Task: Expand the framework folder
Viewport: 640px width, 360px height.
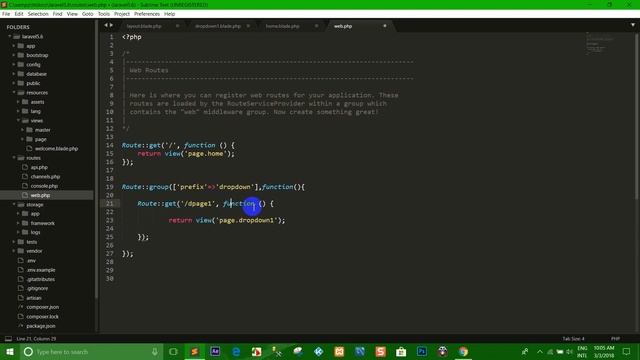Action: [18, 223]
